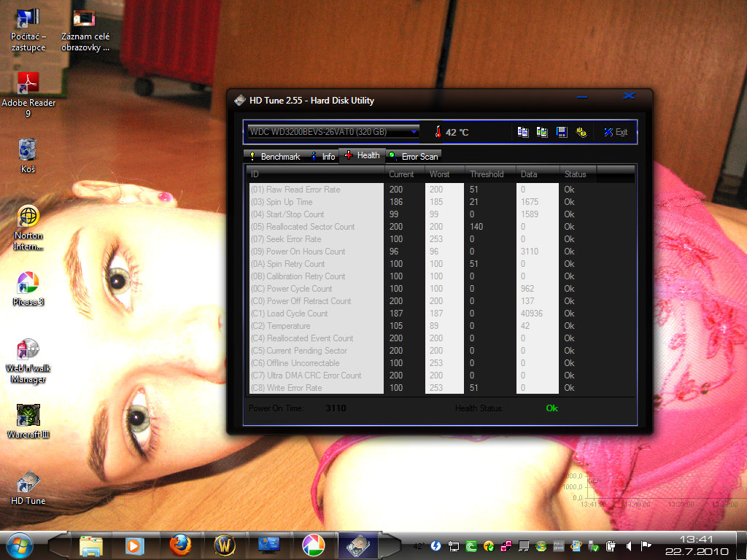Open the Koš recycle bin icon
Viewport: 747px width, 560px height.
pyautogui.click(x=28, y=155)
